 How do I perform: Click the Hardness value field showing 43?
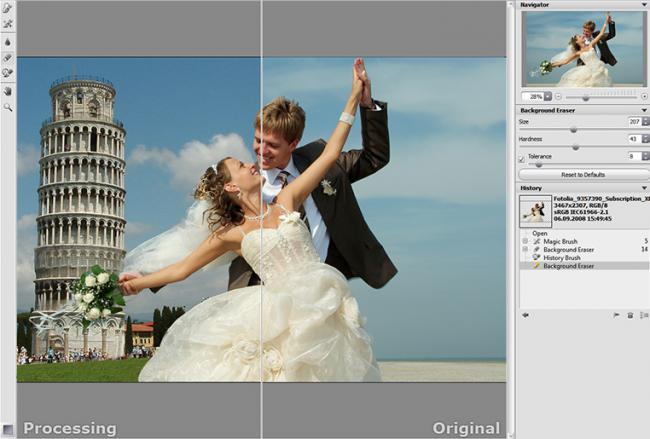pos(635,139)
